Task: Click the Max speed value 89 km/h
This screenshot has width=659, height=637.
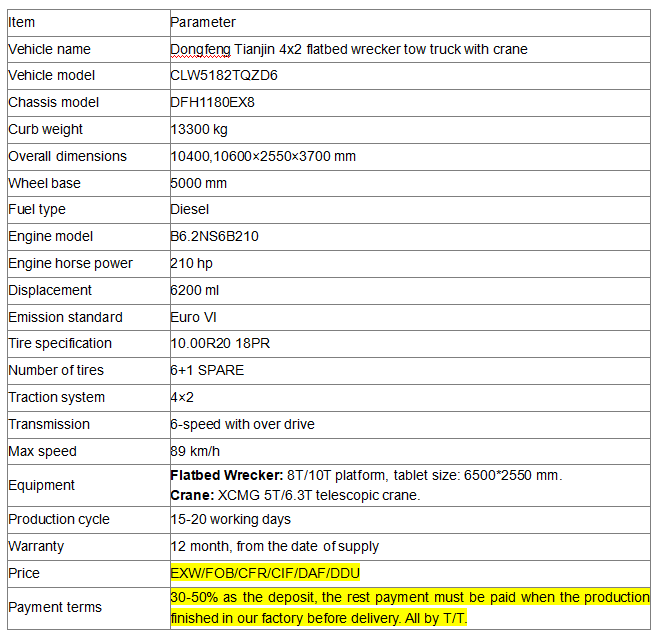Action: (195, 451)
